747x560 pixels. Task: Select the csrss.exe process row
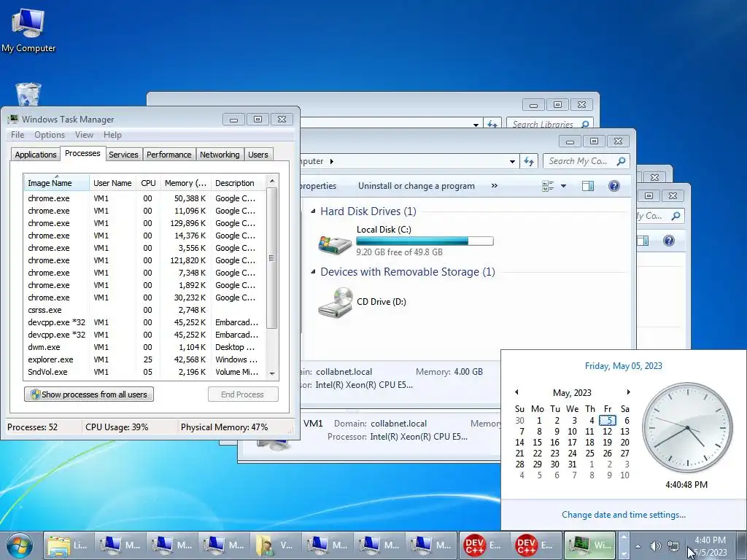pos(145,310)
